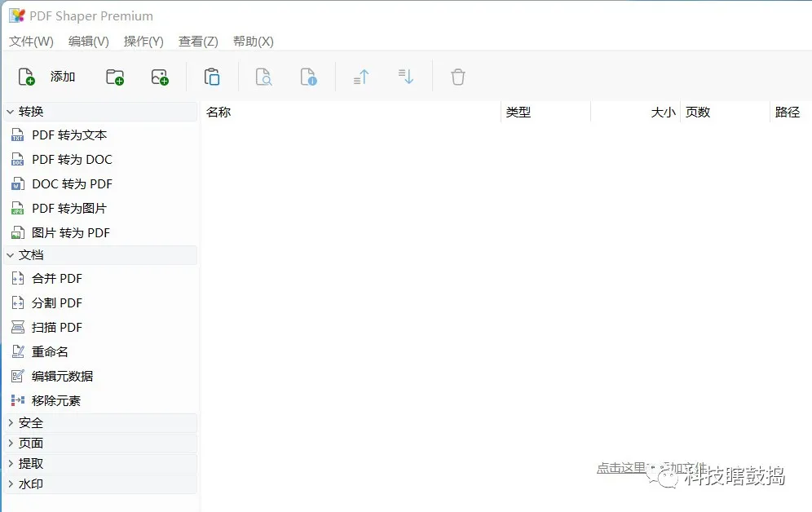The image size is (812, 512).
Task: Collapse the 文档 section
Action: point(11,254)
